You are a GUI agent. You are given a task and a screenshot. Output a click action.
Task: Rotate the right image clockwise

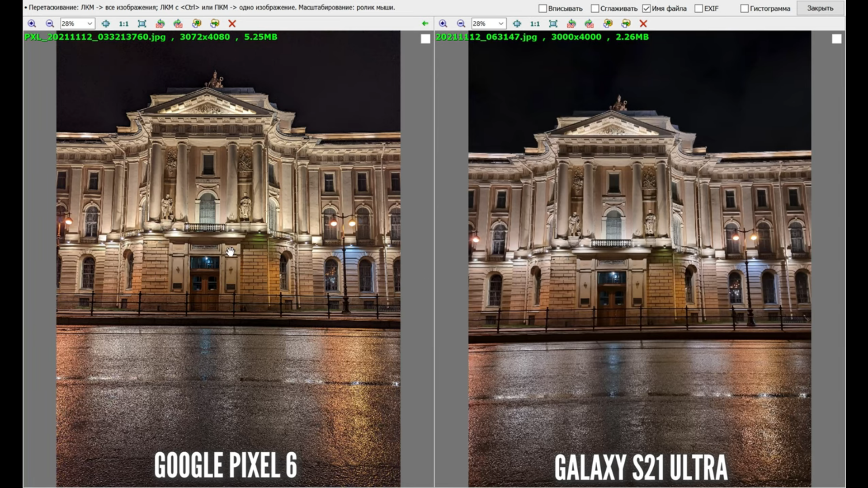(x=590, y=23)
